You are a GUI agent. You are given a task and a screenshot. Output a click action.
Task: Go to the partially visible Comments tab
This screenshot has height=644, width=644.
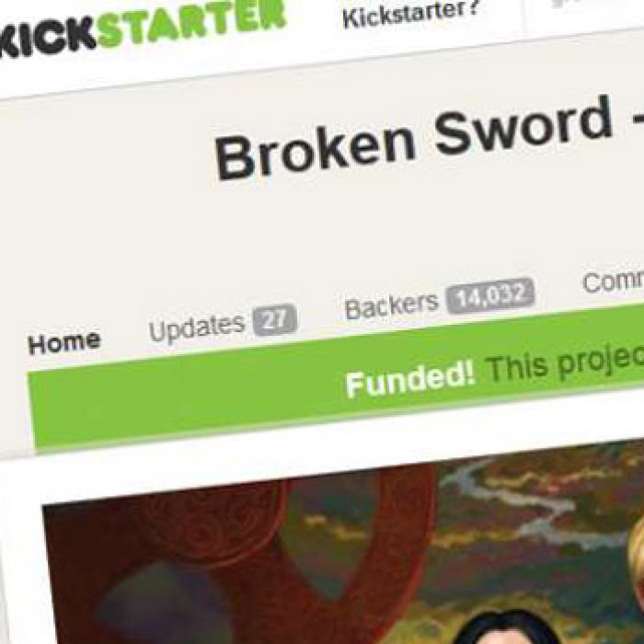[x=613, y=281]
